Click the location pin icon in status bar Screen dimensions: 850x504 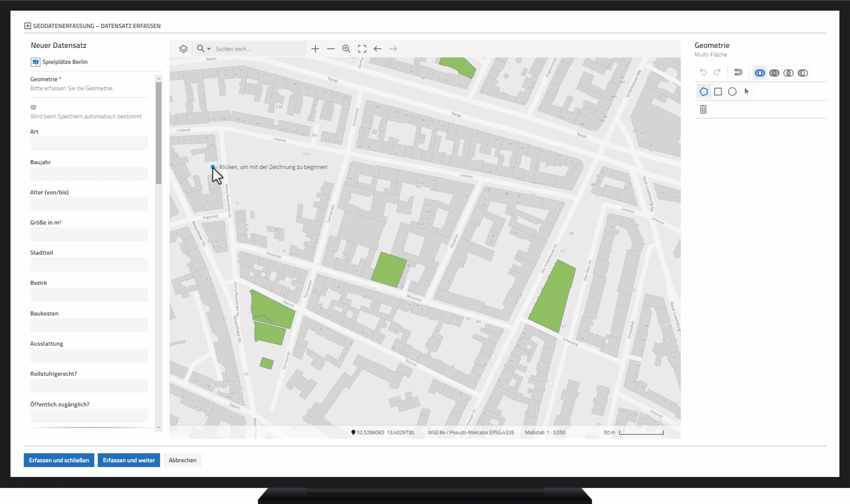[x=353, y=433]
